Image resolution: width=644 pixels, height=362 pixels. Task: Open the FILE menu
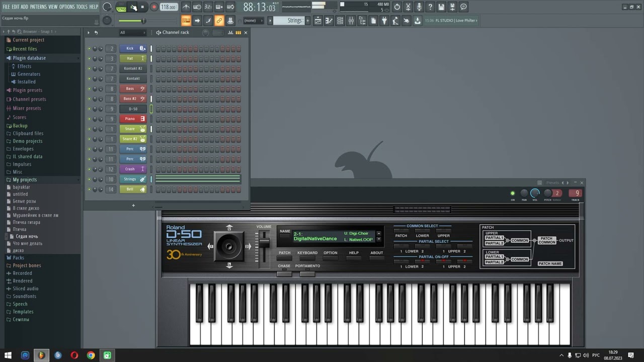click(6, 7)
